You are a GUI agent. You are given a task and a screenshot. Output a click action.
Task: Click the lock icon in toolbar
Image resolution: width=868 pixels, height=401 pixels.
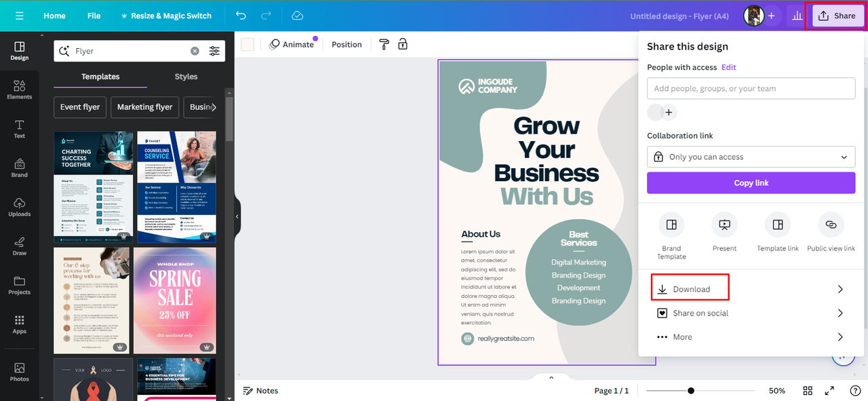[x=403, y=44]
